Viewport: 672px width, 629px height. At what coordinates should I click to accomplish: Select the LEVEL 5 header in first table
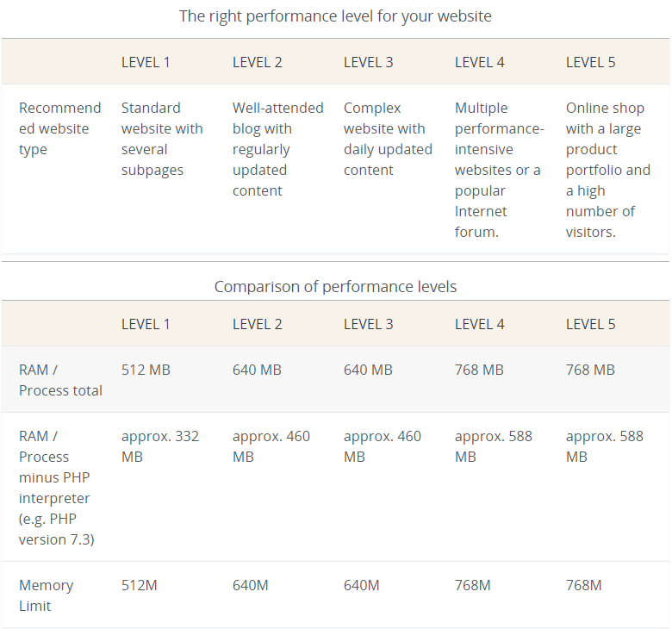(x=590, y=63)
